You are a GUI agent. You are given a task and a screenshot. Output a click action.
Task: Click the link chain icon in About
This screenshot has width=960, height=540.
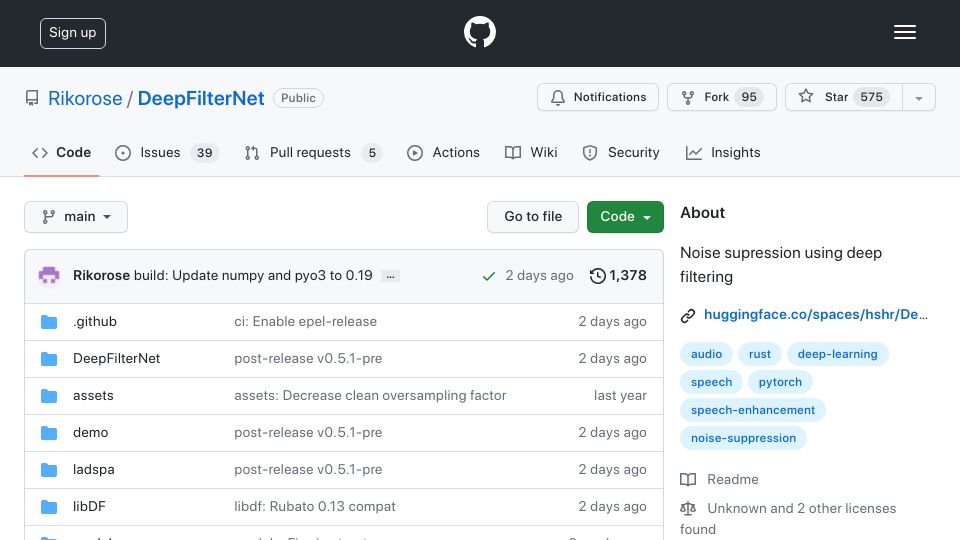(688, 315)
